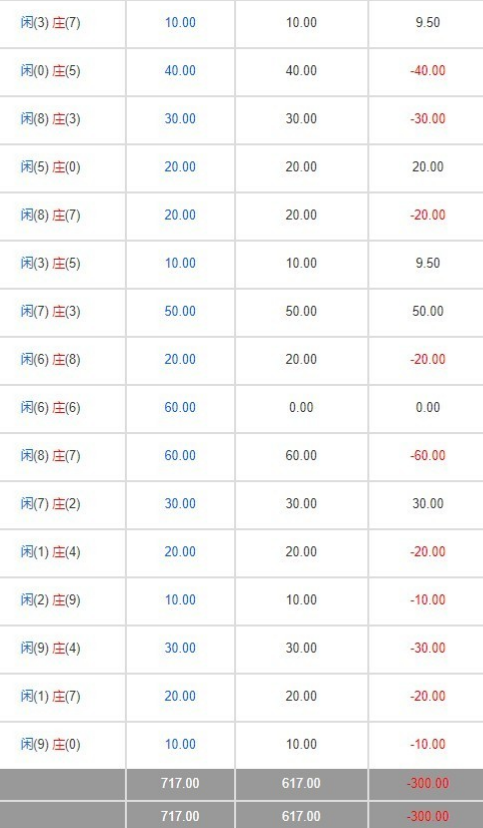Select the 闲(6) 庄(8) result entry
This screenshot has width=483, height=828.
(x=51, y=359)
